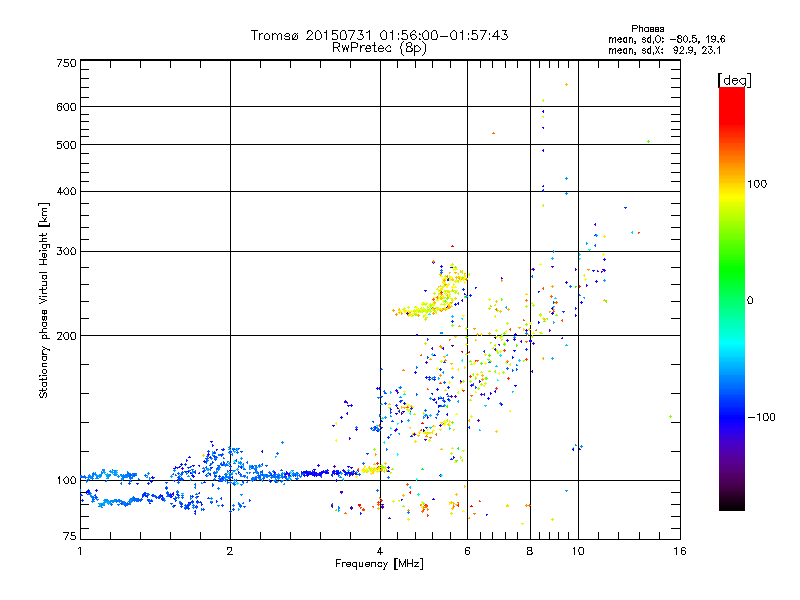Click the colorbar at the green 0 level
The height and width of the screenshot is (600, 800).
(732, 301)
